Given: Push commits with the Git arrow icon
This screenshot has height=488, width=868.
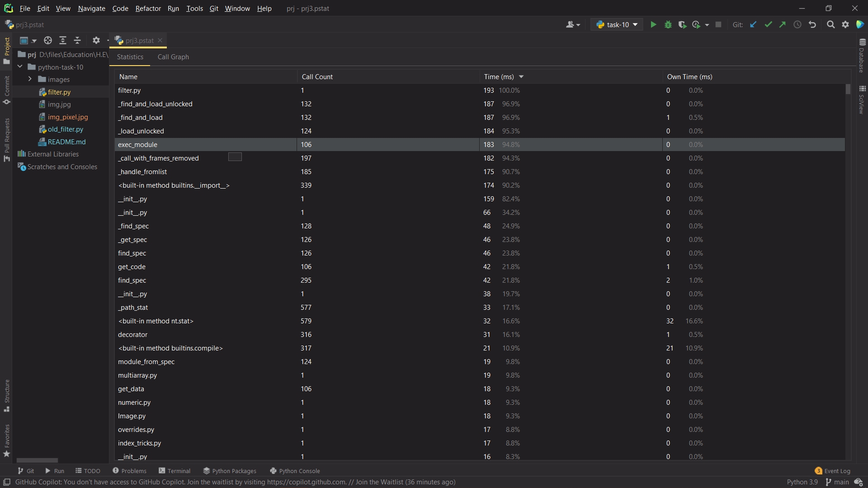Looking at the screenshot, I should pyautogui.click(x=783, y=24).
